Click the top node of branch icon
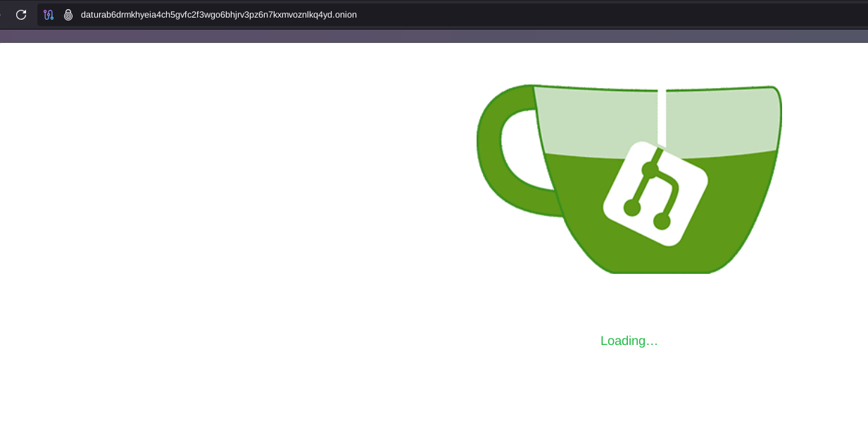 click(x=650, y=170)
